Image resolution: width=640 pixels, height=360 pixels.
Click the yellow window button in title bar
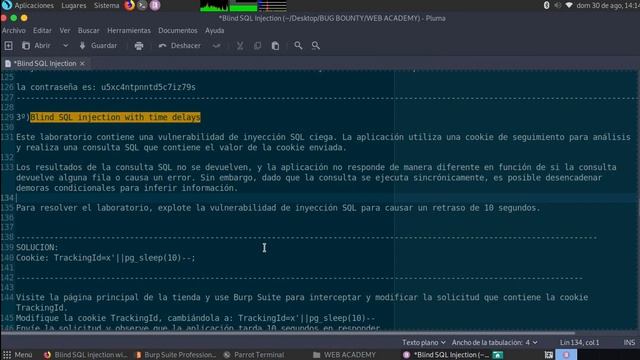[x=24, y=18]
